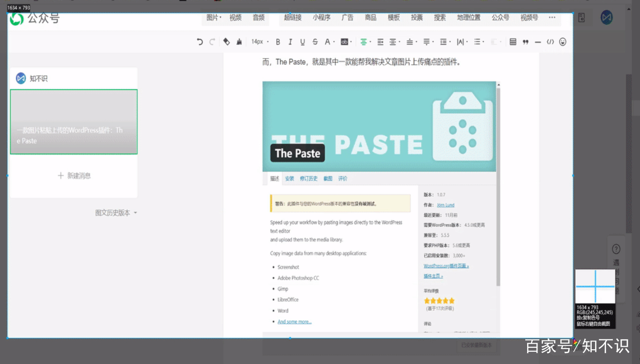The image size is (640, 364).
Task: Click the document icon beside the avatar
Action: click(x=582, y=18)
